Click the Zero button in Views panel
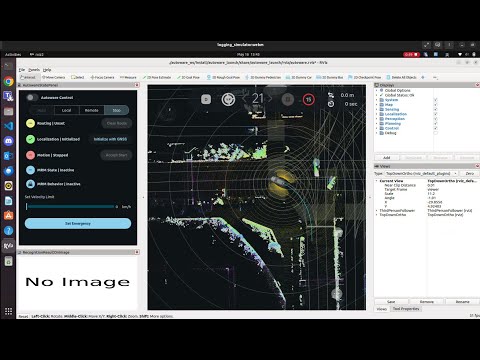The width and height of the screenshot is (480, 360). point(470,173)
